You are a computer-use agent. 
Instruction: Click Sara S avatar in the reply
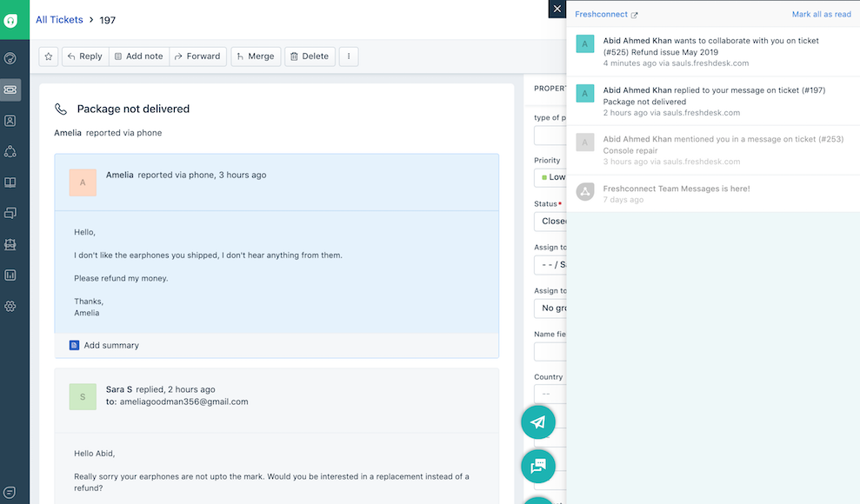click(83, 396)
